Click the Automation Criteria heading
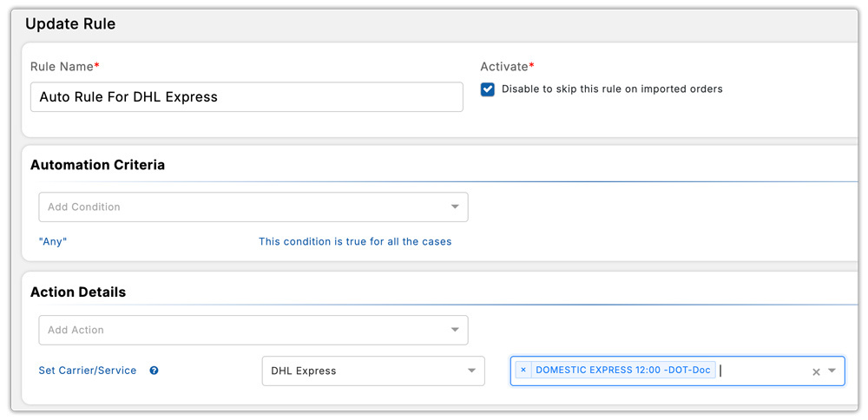The height and width of the screenshot is (420, 868). pos(97,165)
